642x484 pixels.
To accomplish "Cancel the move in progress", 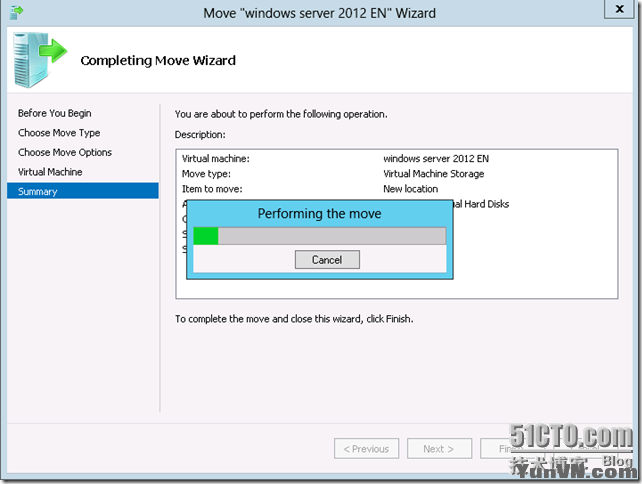I will click(327, 260).
